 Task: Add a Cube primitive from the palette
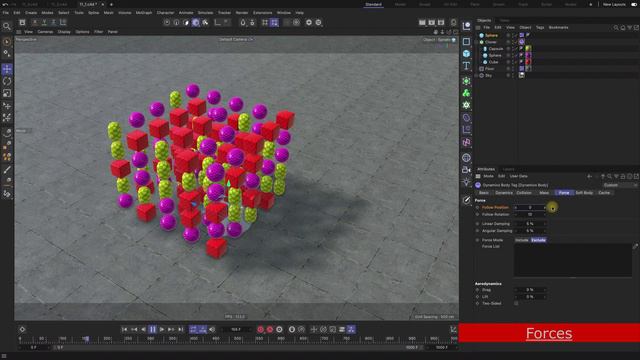(x=467, y=53)
